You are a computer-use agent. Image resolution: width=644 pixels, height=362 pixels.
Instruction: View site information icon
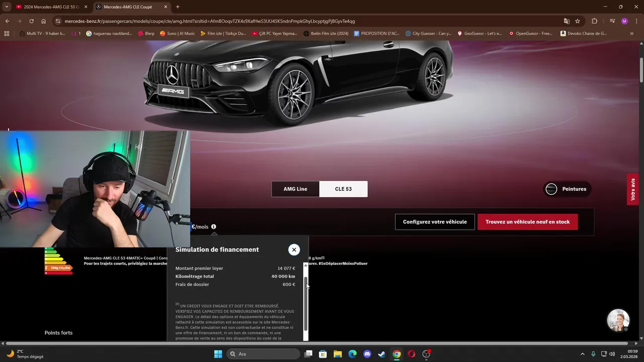tap(58, 21)
